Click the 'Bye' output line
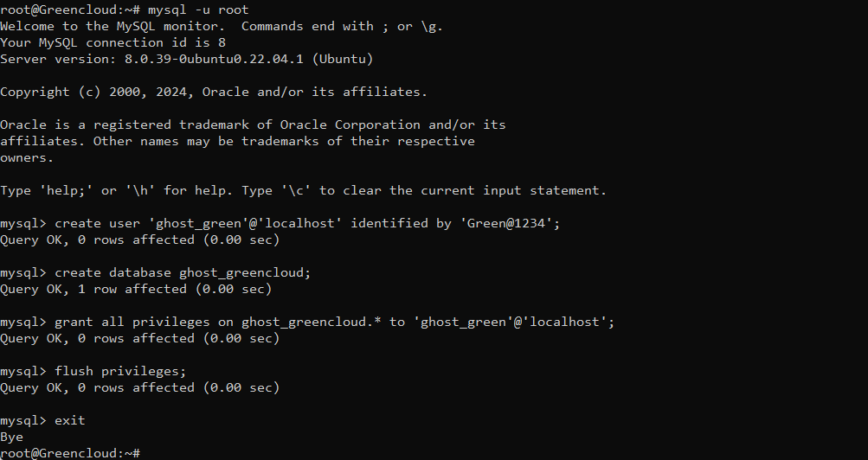 (11, 437)
